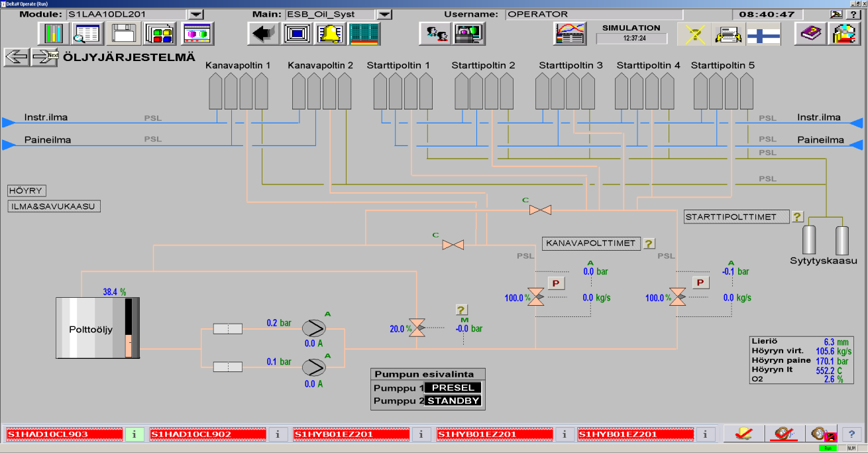
Task: Click the KANAVAPOLTTIMET button
Action: (592, 243)
